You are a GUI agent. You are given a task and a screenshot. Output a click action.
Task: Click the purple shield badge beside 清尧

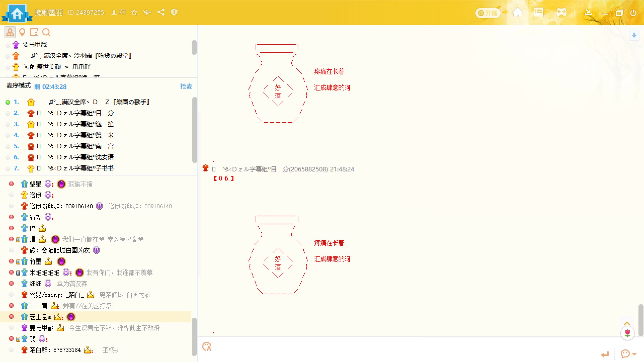[48, 217]
